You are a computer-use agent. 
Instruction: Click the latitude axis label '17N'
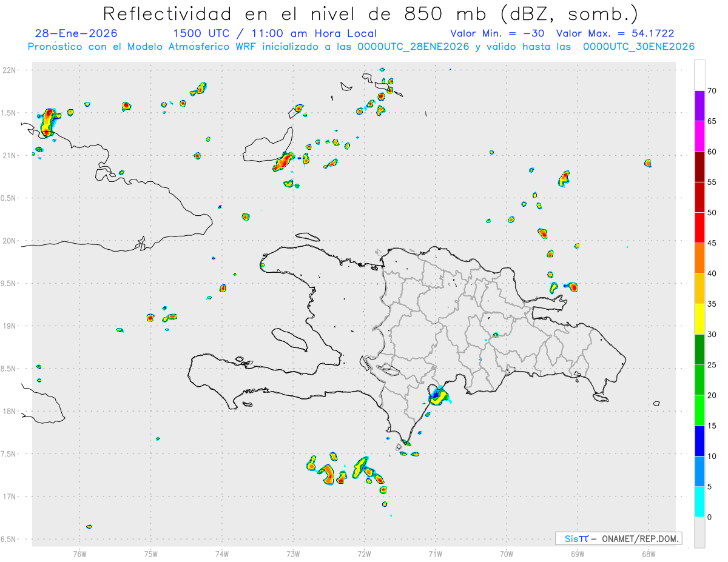10,497
